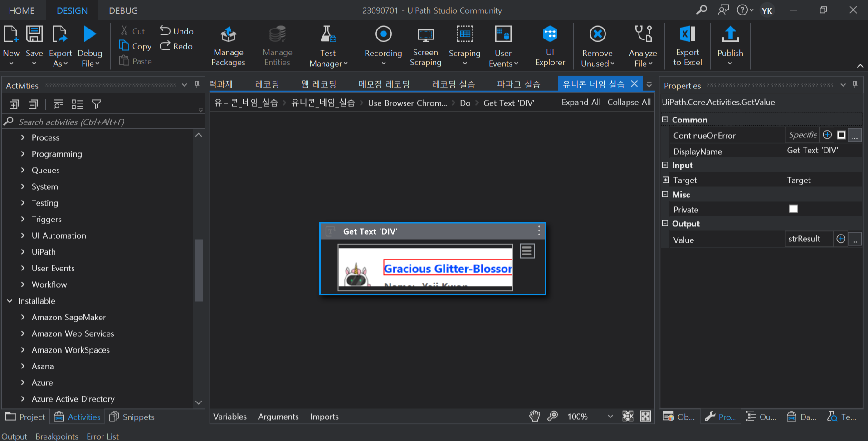Screen dimensions: 868x441
Task: Click Expand All in the designer
Action: click(x=581, y=102)
